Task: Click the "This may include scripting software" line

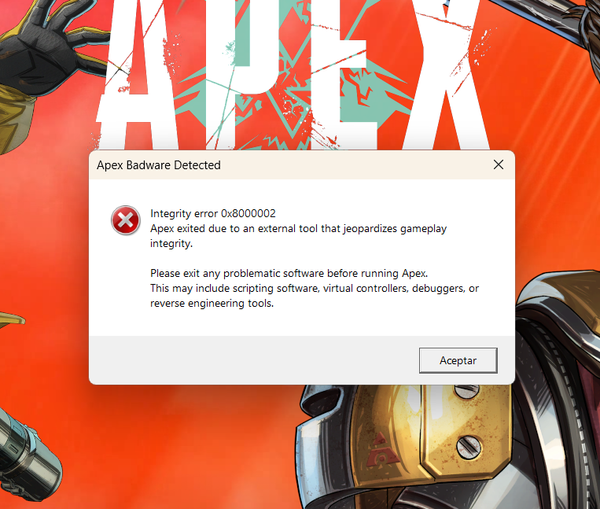Action: coord(314,288)
